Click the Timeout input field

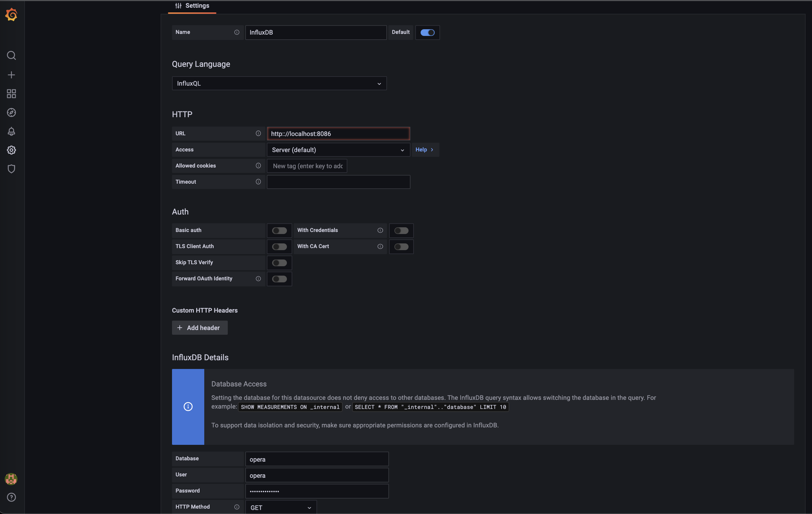338,182
